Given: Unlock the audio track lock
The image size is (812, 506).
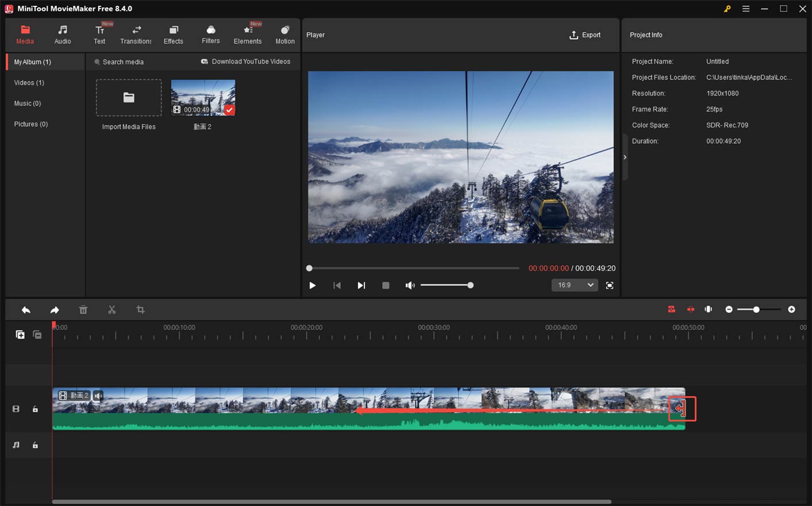Looking at the screenshot, I should click(x=35, y=445).
